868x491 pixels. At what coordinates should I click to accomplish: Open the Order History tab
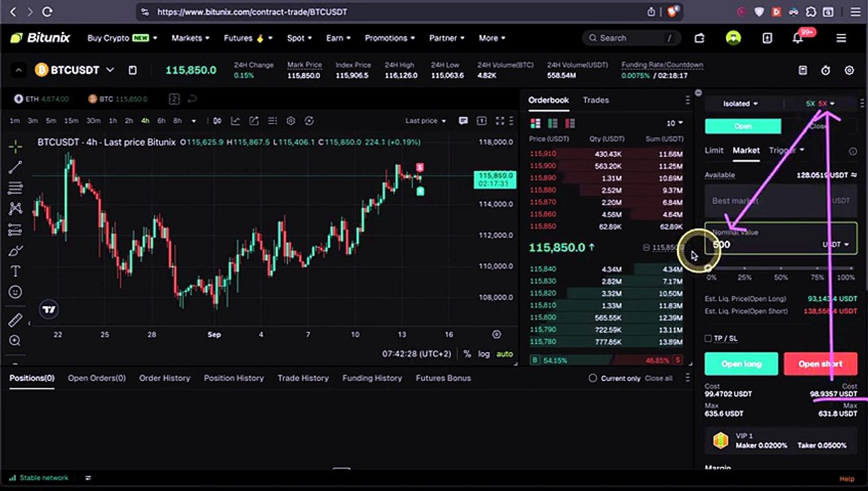tap(164, 378)
